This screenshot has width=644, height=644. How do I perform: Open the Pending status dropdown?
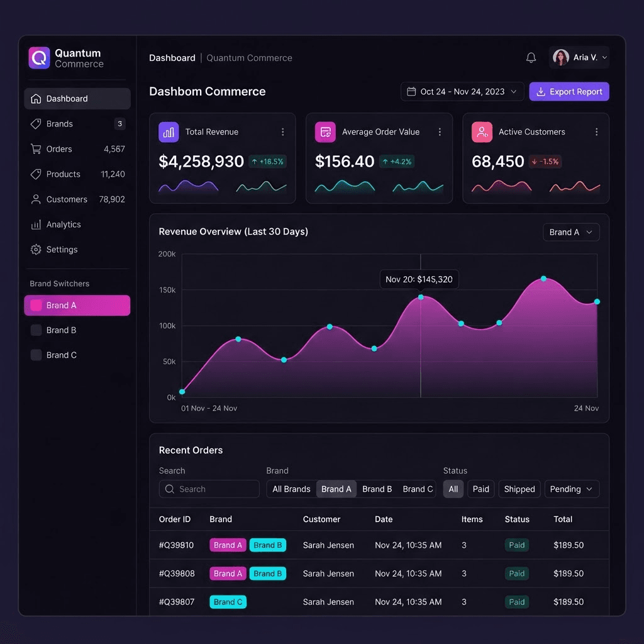572,489
